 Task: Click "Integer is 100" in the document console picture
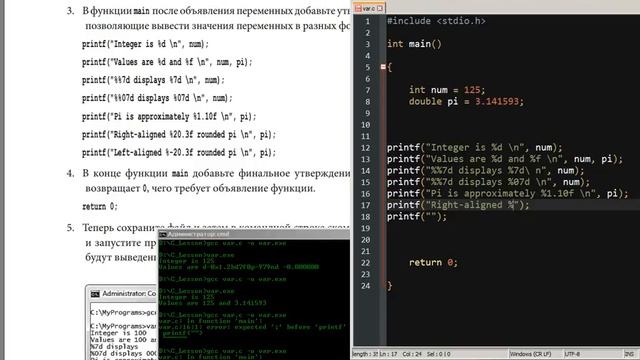click(118, 333)
